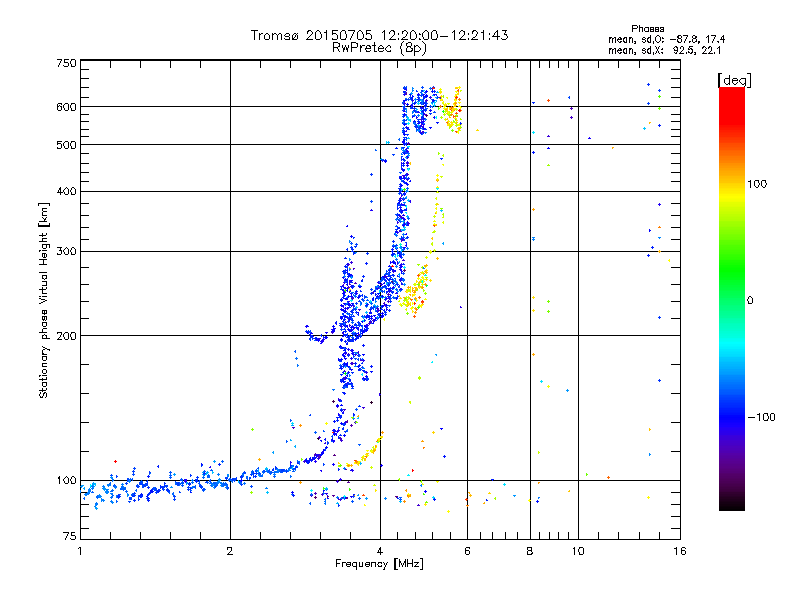
Task: Click the x-axis tick label '10'
Action: [578, 551]
